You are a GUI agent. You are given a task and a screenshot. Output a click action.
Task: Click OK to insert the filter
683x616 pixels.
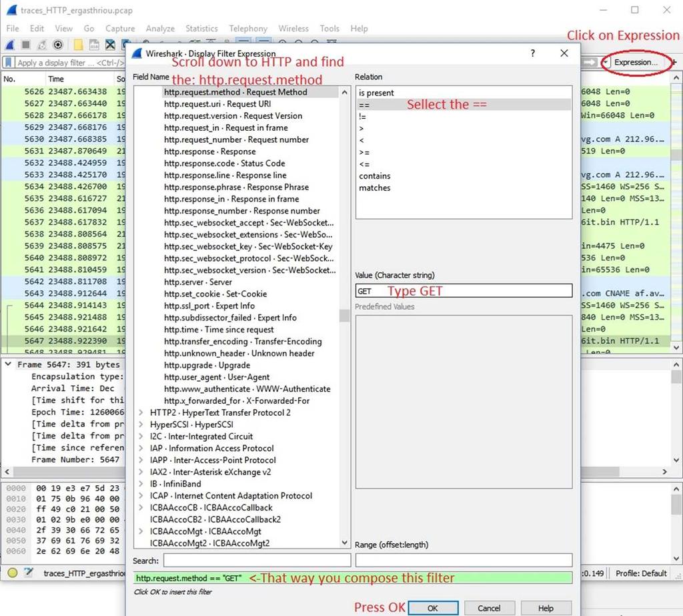(432, 608)
